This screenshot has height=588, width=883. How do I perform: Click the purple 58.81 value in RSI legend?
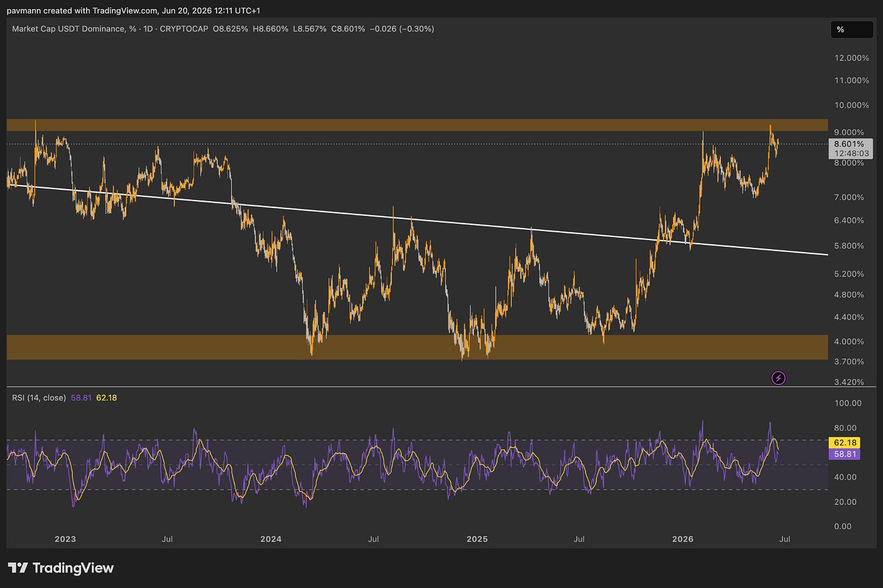(x=81, y=398)
